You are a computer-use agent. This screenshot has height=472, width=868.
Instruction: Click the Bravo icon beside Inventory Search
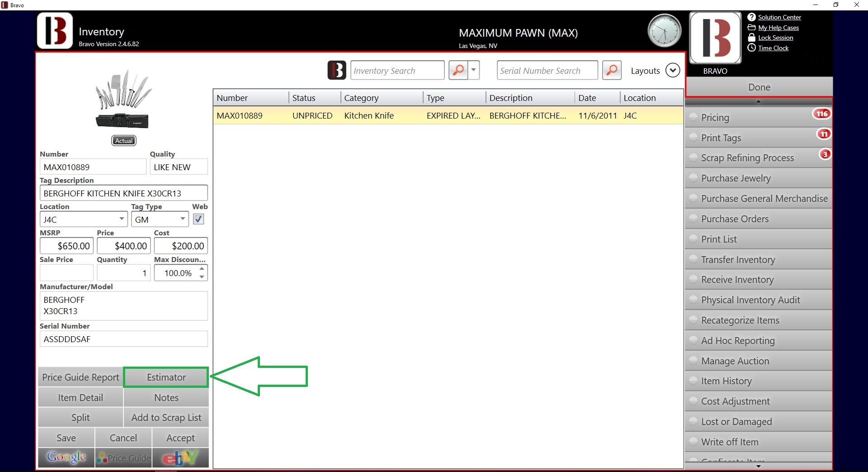coord(337,70)
